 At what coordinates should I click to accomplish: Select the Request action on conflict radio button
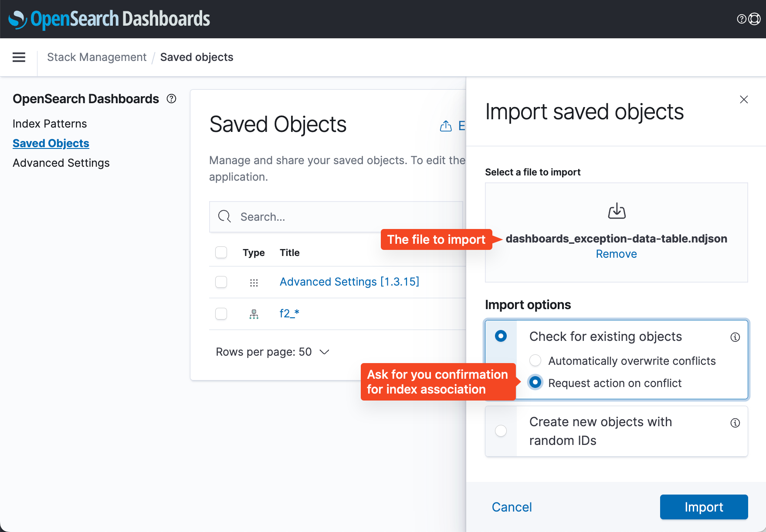pos(535,383)
